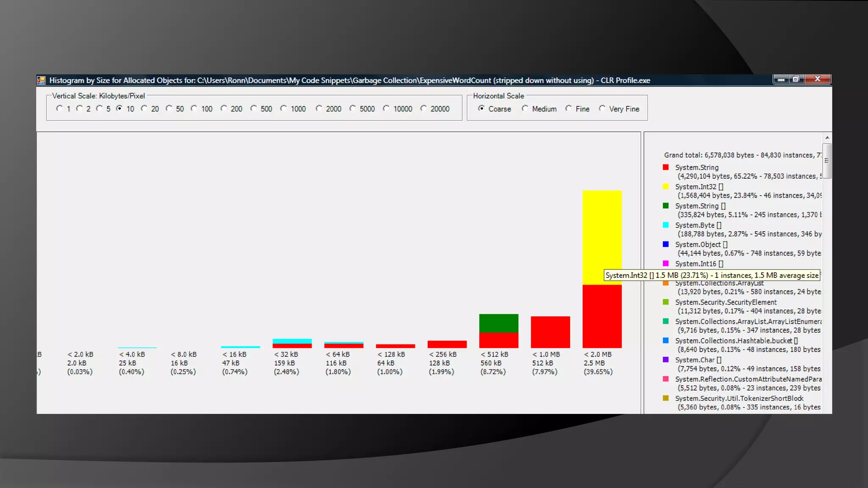Click the yellow System.Int32 [] legend swatch
Image resolution: width=868 pixels, height=488 pixels.
coord(665,186)
